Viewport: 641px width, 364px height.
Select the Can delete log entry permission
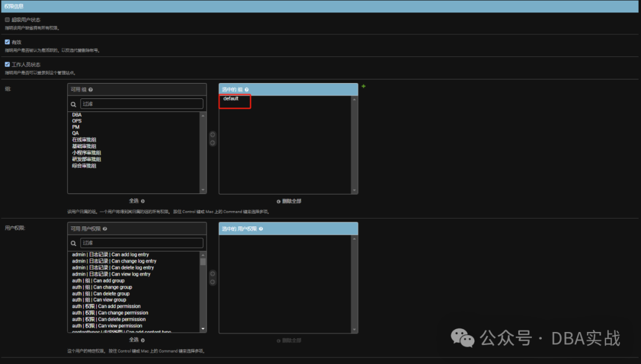click(x=113, y=267)
